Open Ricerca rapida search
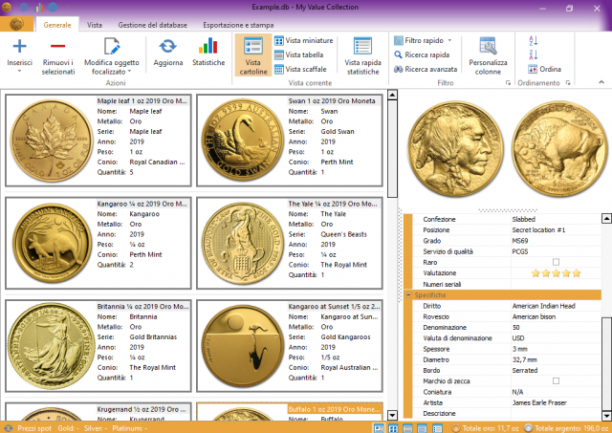Viewport: 612px width, 433px height. (422, 55)
